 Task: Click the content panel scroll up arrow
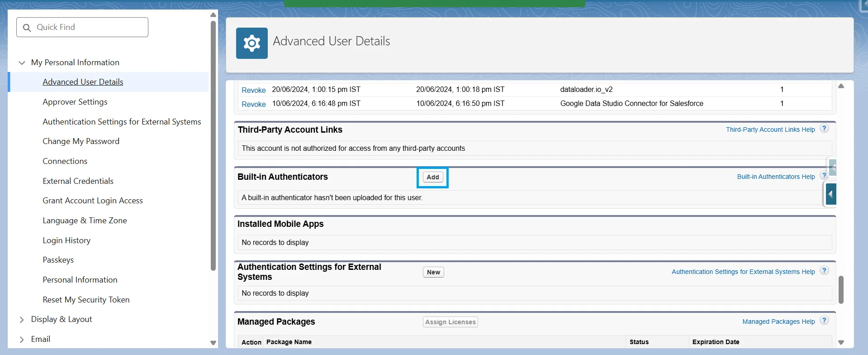pos(841,86)
